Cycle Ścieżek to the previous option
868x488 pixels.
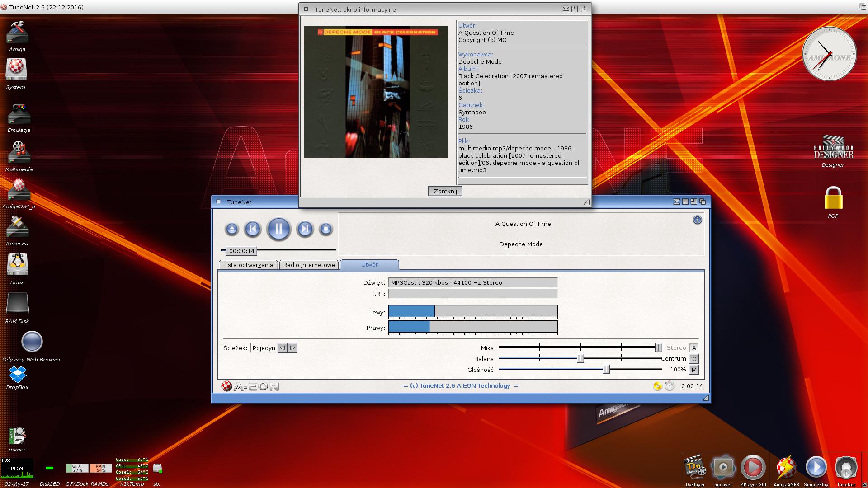283,348
